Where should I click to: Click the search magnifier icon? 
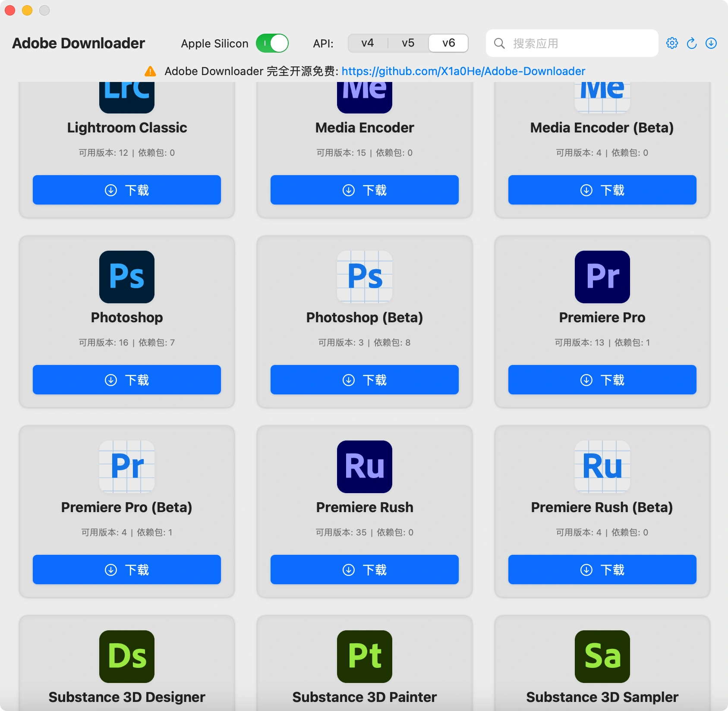tap(499, 43)
